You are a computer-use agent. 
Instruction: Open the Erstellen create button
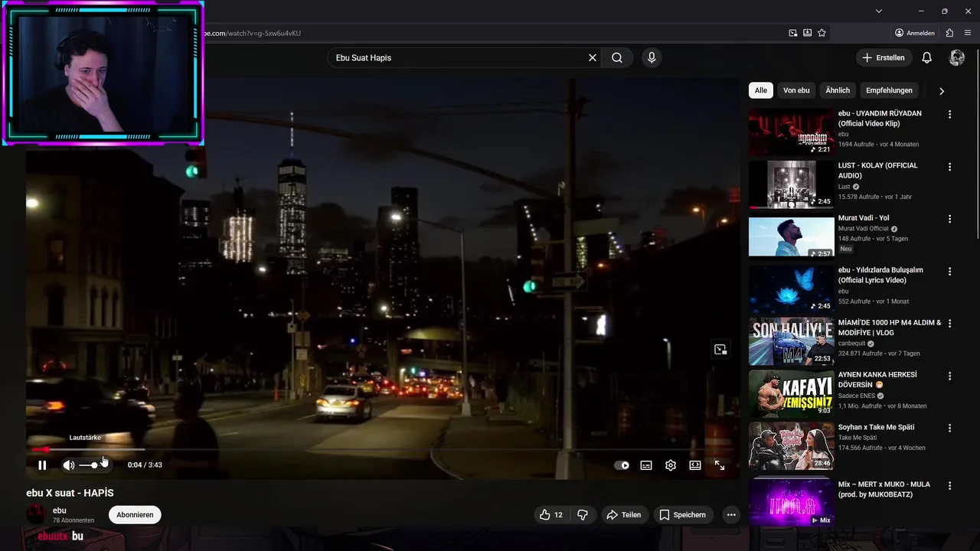pyautogui.click(x=884, y=57)
